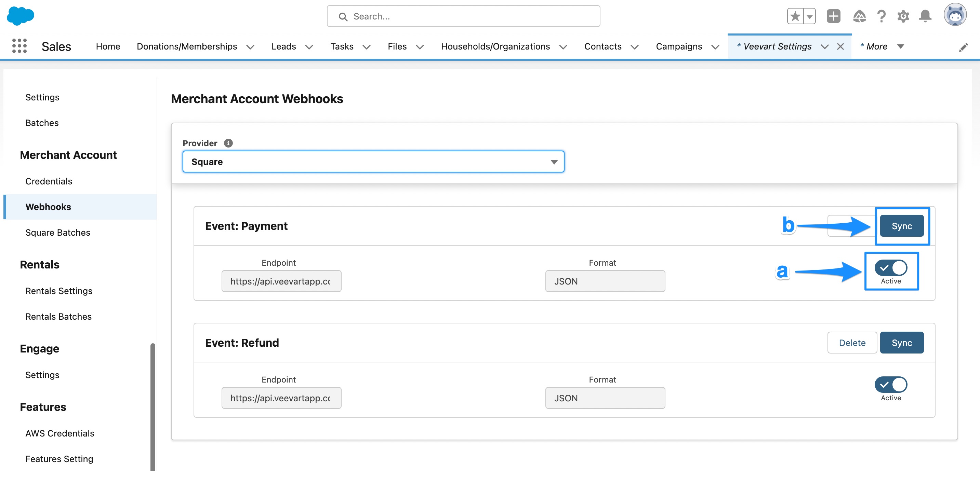Open the App Launcher waffle icon
Screen dimensions: 980x485
(x=19, y=46)
